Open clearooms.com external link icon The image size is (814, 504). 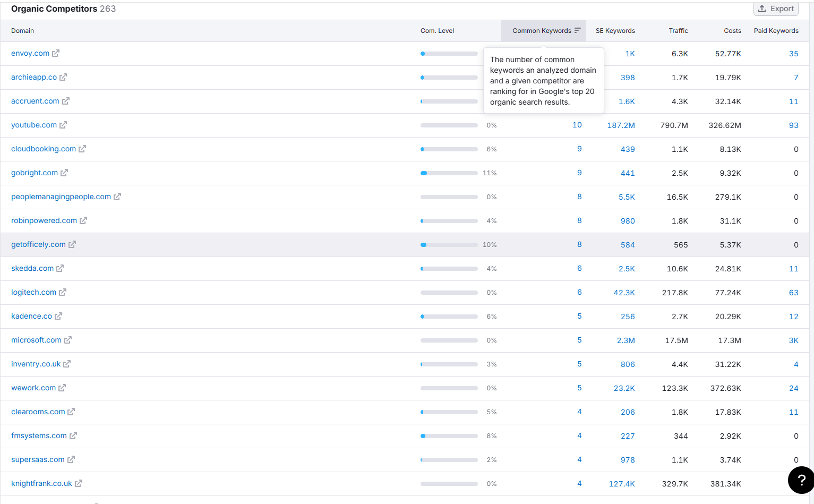coord(71,412)
